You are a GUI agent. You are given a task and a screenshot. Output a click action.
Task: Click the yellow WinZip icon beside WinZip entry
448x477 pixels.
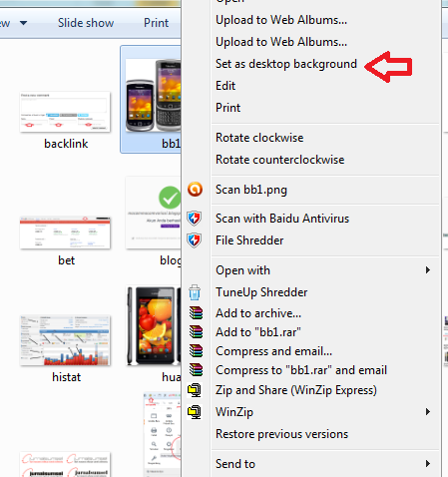[195, 412]
